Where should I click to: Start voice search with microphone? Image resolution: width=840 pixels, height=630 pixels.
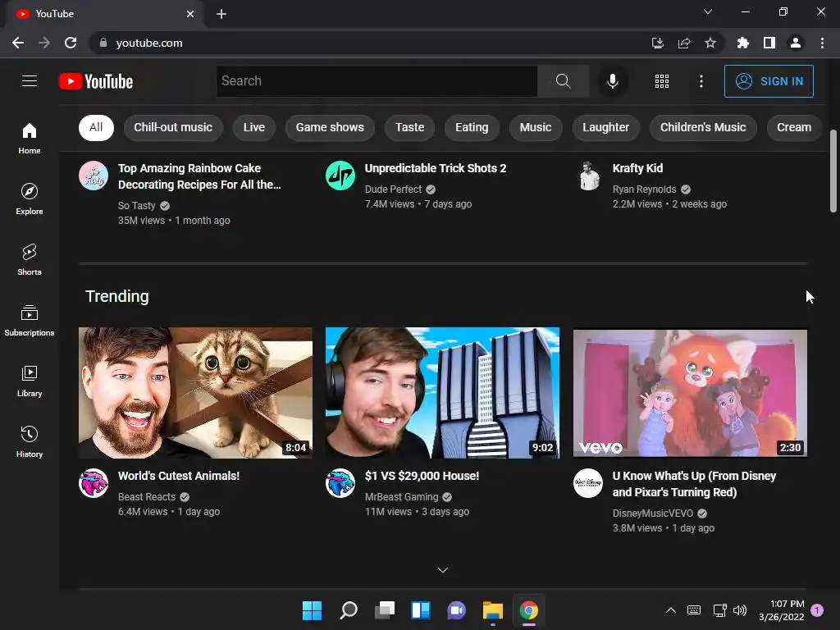point(612,81)
